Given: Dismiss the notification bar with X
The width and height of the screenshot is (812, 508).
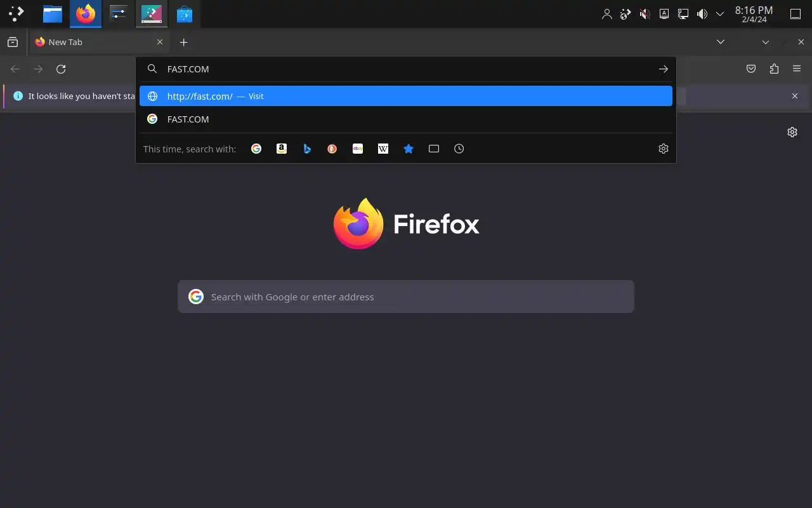Looking at the screenshot, I should point(795,96).
